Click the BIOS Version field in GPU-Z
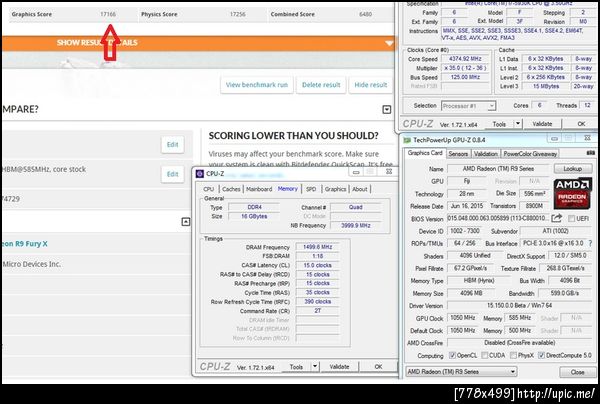The width and height of the screenshot is (600, 404). point(498,218)
